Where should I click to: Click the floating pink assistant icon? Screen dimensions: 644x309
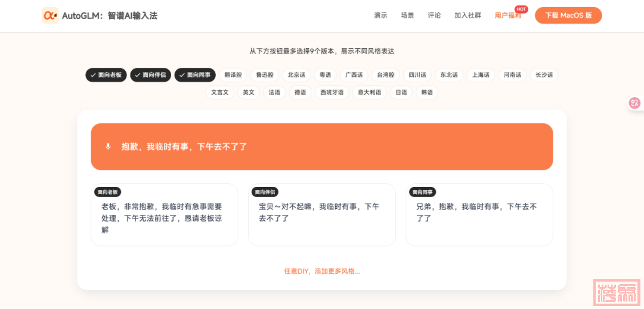(635, 103)
